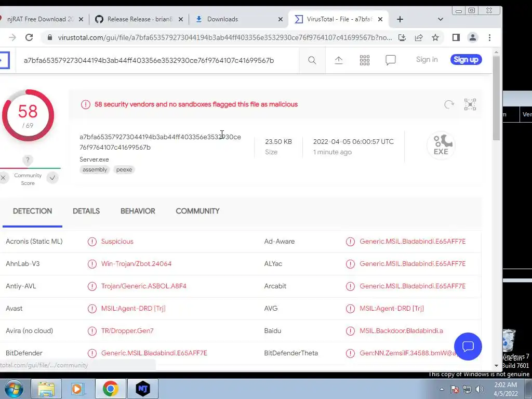
Task: Click the 23.50 KB file size value
Action: [278, 141]
